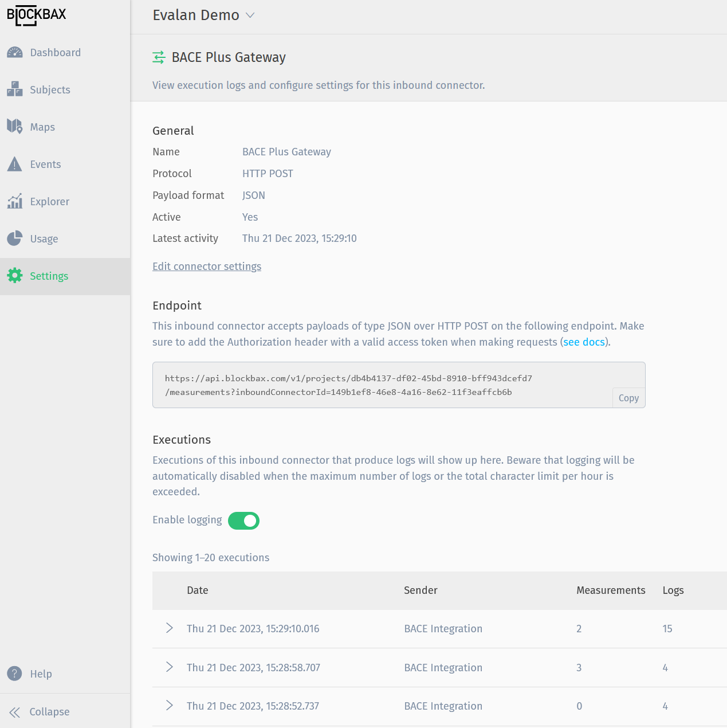727x728 pixels.
Task: Click the Settings gear icon
Action: point(15,276)
